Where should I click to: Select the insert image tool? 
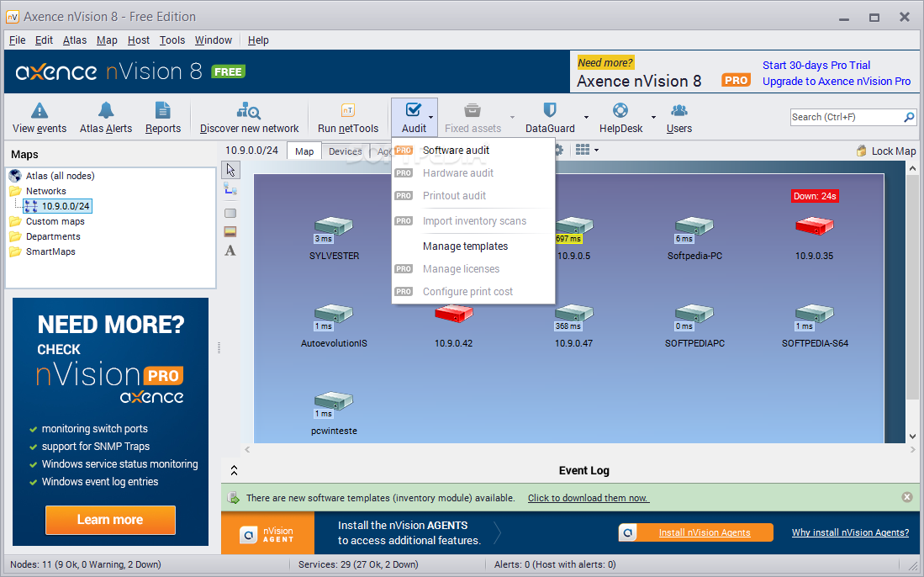pyautogui.click(x=230, y=231)
